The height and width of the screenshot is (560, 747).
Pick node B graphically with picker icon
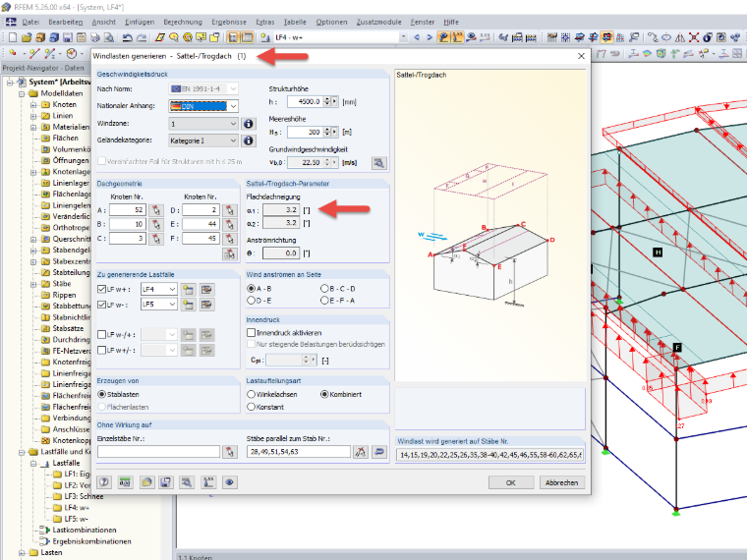point(155,224)
